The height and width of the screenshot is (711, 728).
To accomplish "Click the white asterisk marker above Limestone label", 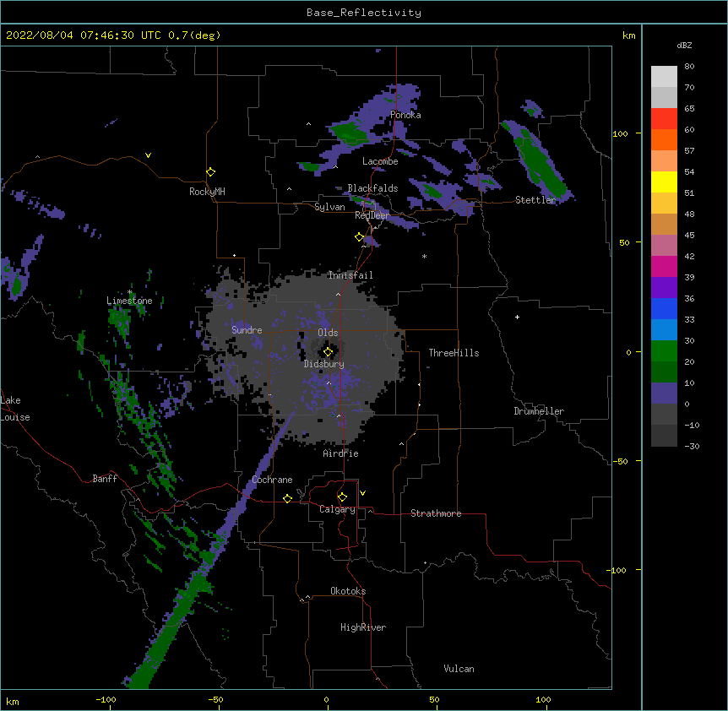I will coord(130,292).
